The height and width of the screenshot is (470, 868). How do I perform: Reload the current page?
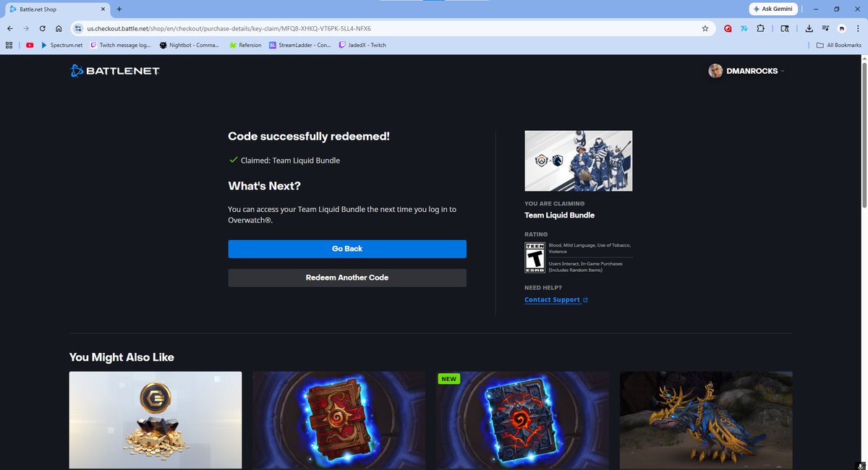pos(43,28)
